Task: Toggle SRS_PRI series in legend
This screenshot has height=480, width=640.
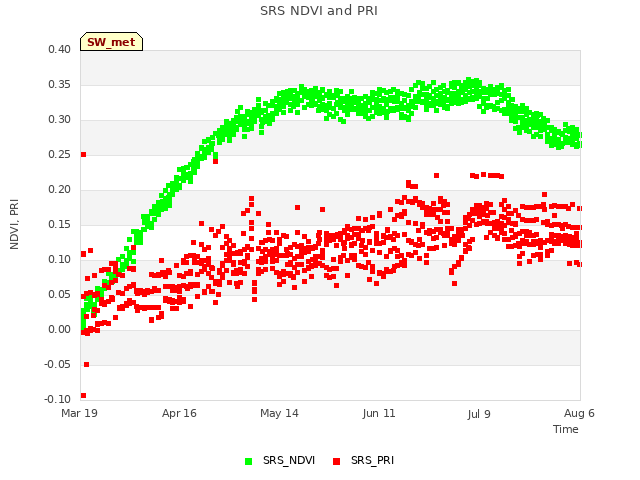Action: click(x=363, y=460)
